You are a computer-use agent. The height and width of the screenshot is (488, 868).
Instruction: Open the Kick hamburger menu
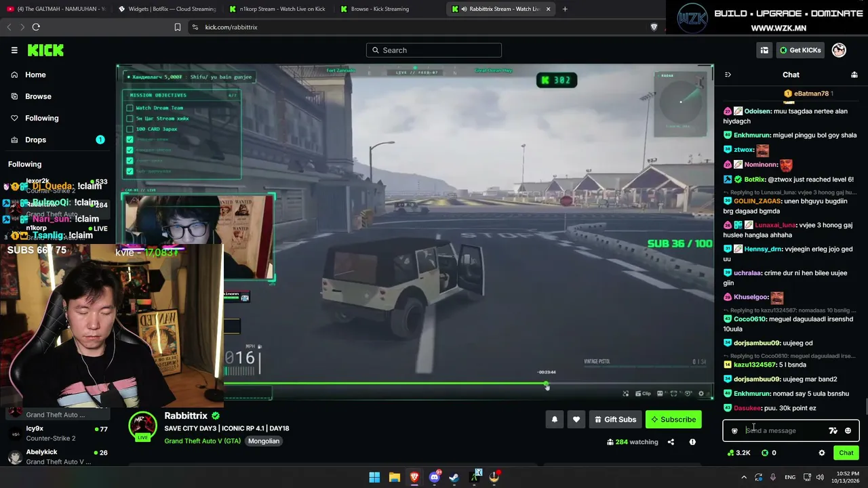[14, 50]
